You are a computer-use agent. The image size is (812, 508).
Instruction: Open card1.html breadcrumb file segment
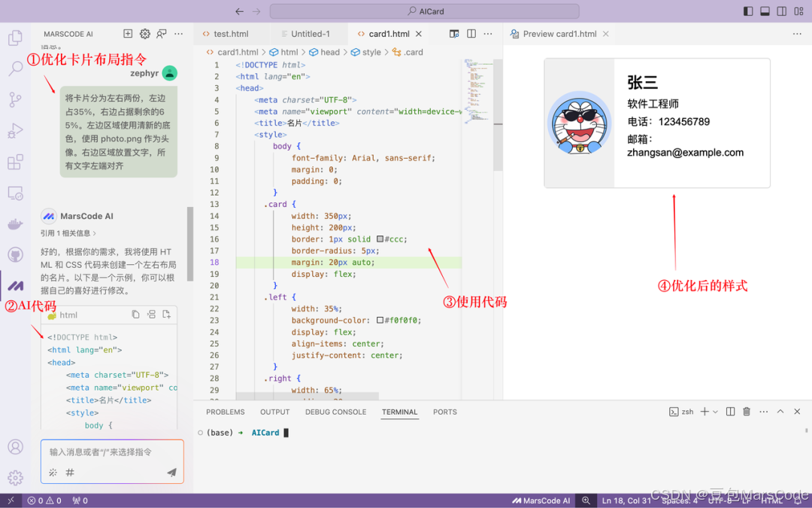tap(232, 52)
